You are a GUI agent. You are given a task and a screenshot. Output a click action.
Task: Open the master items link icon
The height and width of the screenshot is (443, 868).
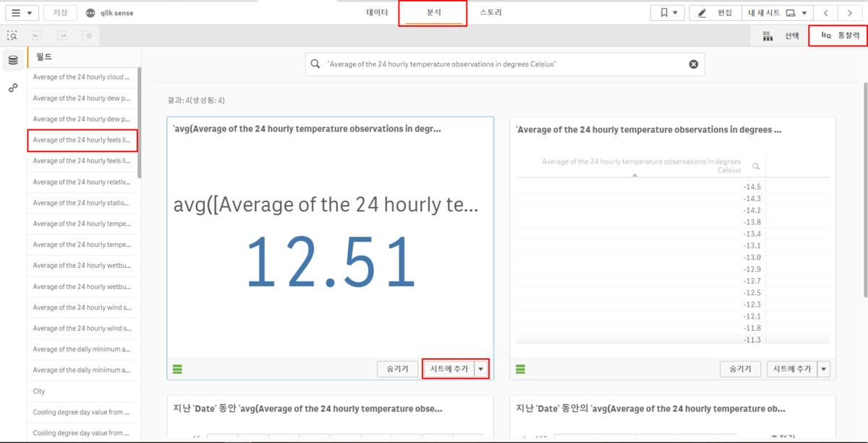(13, 88)
